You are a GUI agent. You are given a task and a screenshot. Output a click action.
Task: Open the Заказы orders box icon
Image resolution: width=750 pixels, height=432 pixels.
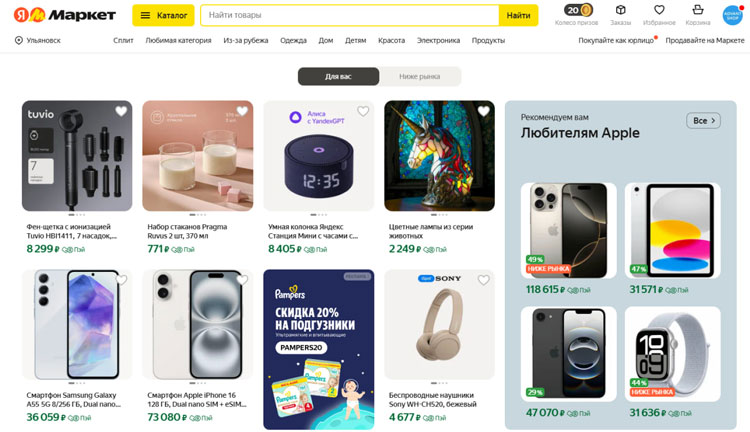(620, 10)
